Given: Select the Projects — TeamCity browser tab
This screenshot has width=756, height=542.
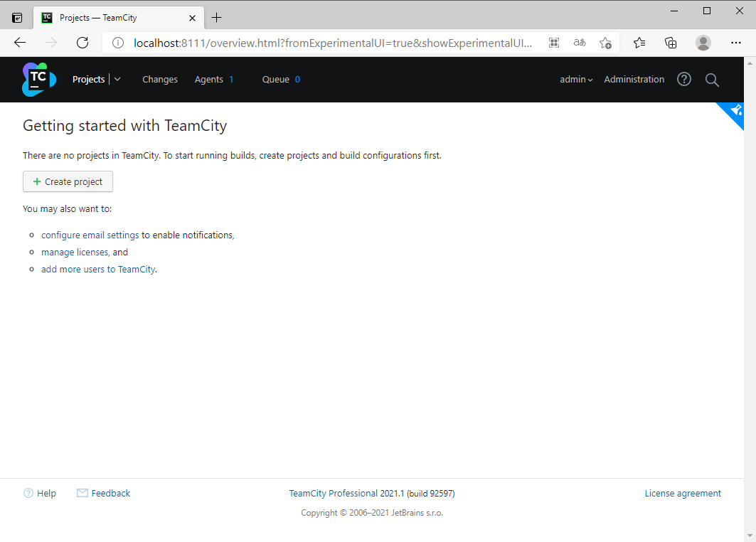Looking at the screenshot, I should tap(119, 18).
